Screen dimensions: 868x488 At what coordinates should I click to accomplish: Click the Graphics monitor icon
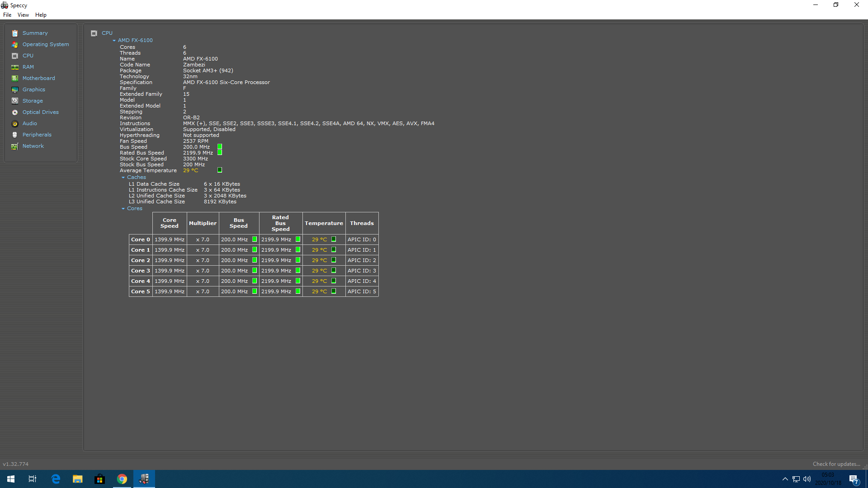(x=15, y=89)
